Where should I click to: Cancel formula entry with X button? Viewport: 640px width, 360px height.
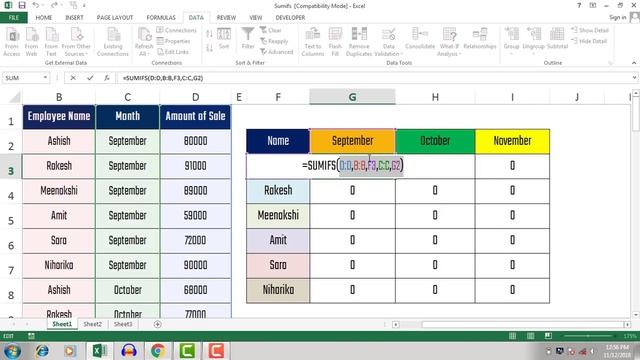coord(73,78)
